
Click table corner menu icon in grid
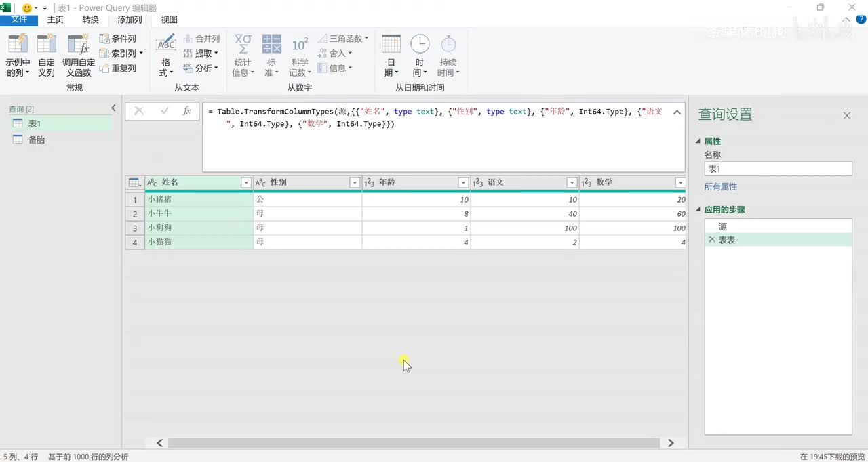tap(134, 183)
